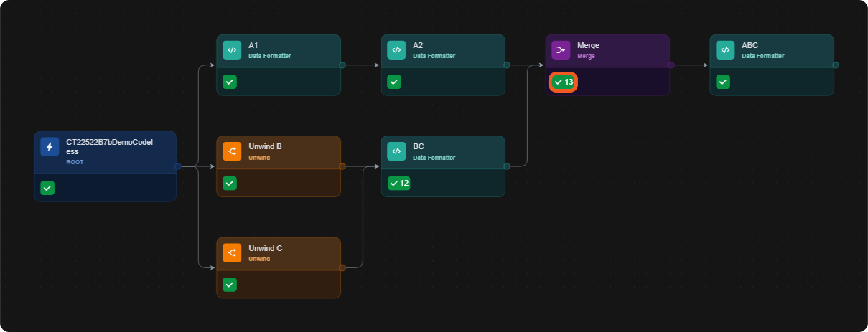Click the green success check on ABC node

(723, 82)
